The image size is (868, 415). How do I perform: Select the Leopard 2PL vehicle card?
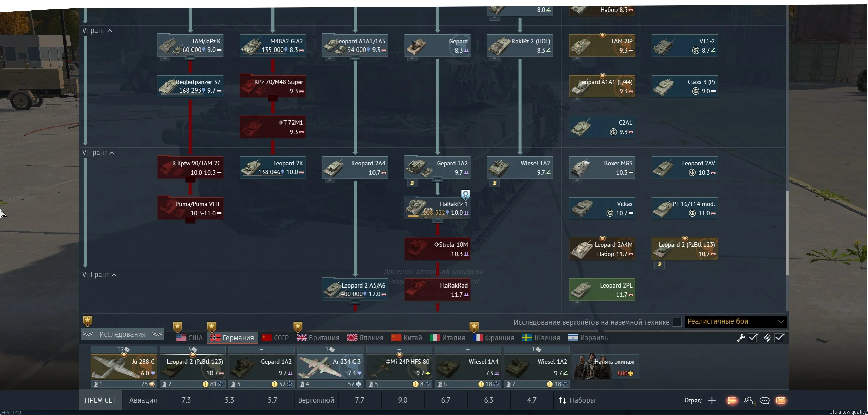602,290
